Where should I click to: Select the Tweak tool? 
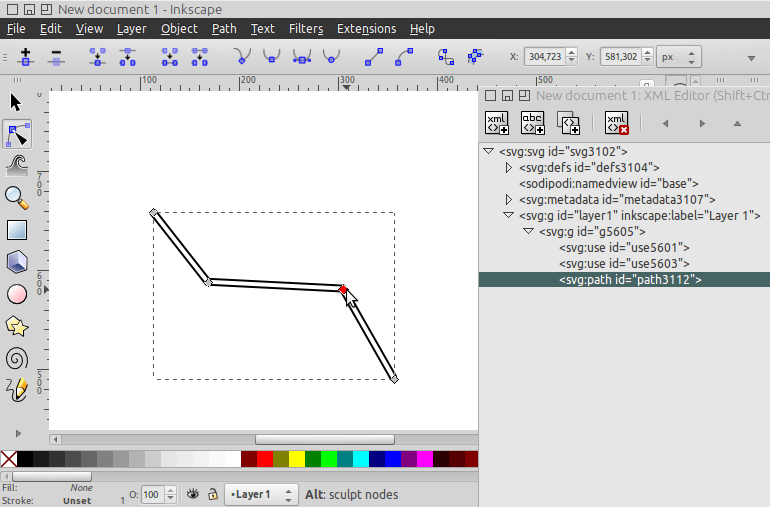[17, 166]
